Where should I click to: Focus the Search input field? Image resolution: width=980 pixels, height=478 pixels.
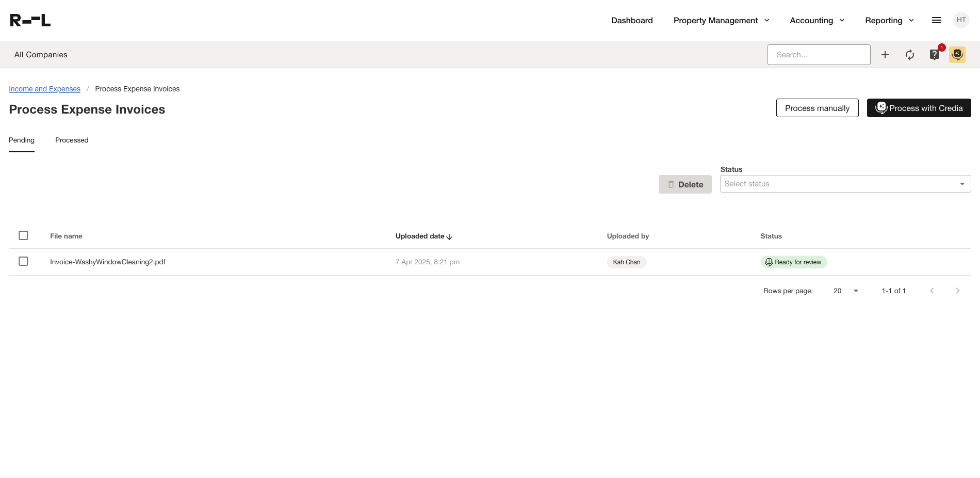point(819,55)
